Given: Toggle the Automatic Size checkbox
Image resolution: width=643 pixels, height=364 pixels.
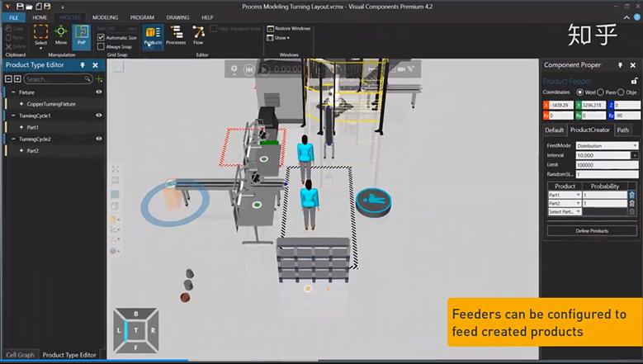Looking at the screenshot, I should pos(102,37).
